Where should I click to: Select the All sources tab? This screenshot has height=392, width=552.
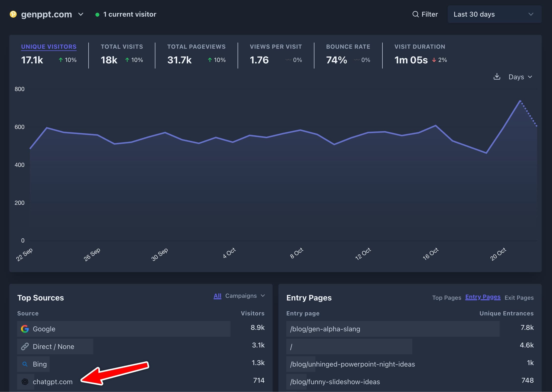tap(217, 296)
